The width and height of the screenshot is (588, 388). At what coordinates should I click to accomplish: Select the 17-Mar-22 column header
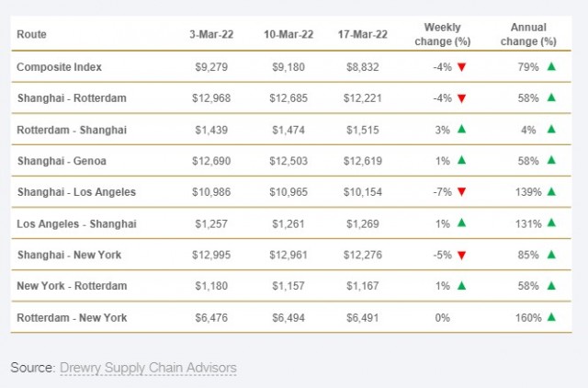(362, 34)
